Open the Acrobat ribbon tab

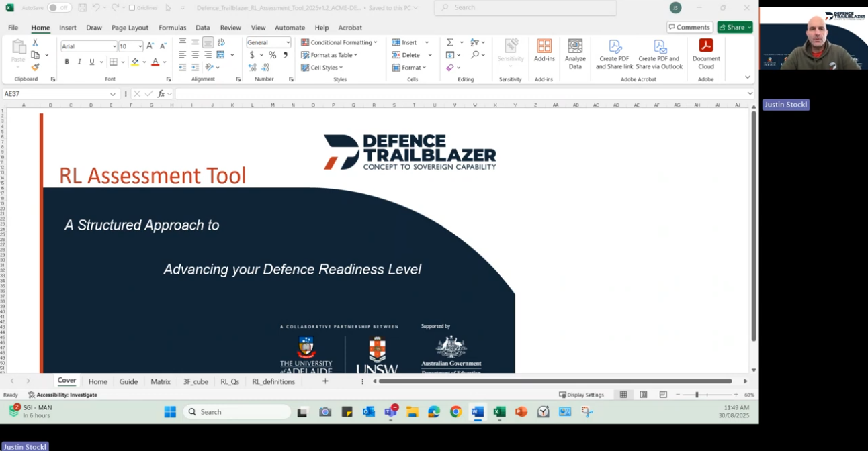(x=350, y=28)
